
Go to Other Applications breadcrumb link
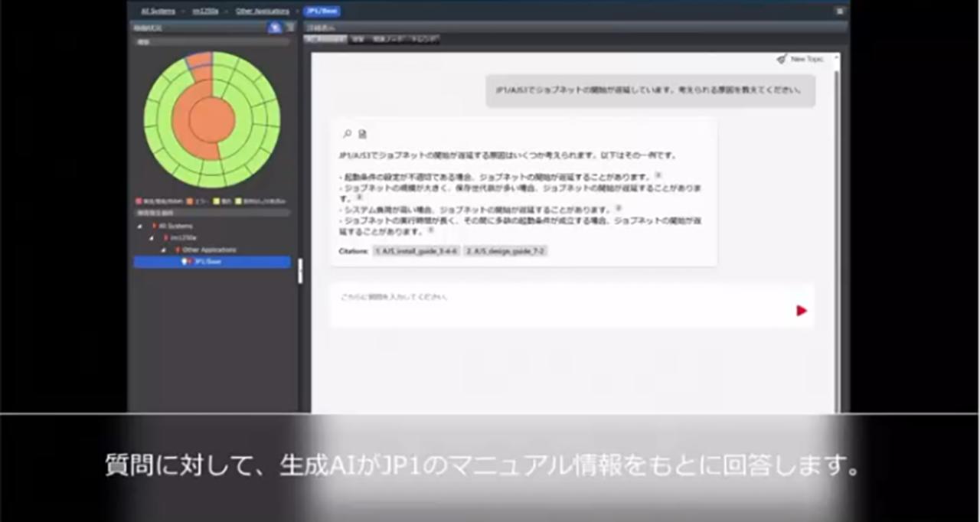263,11
